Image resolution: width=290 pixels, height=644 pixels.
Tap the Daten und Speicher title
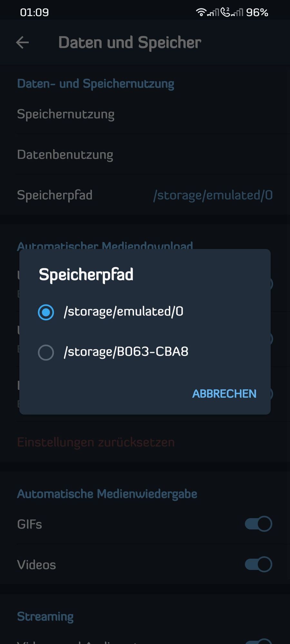click(x=130, y=43)
